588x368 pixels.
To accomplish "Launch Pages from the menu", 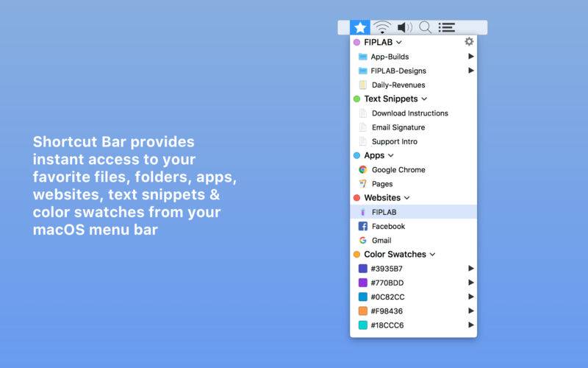I will tap(413, 183).
